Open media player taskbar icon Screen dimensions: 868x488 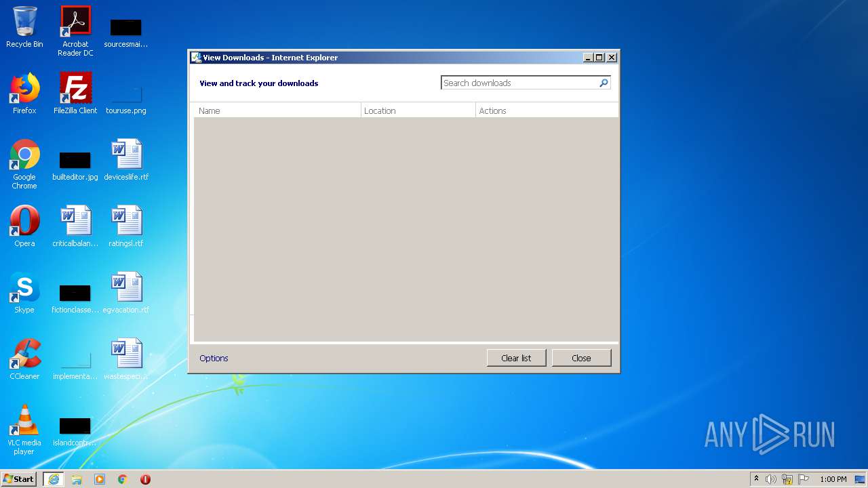(100, 479)
